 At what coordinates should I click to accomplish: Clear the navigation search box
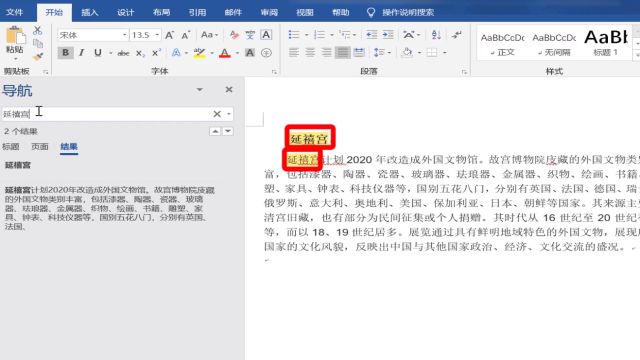[217, 114]
